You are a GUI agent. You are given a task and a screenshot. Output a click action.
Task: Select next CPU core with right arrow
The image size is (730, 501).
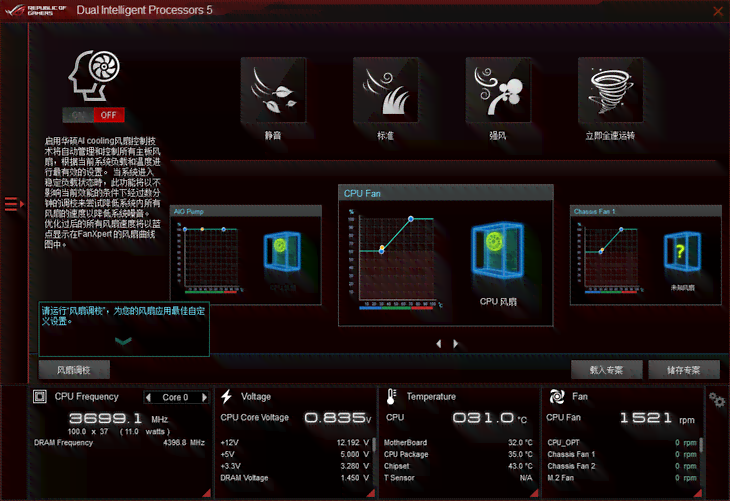point(204,397)
